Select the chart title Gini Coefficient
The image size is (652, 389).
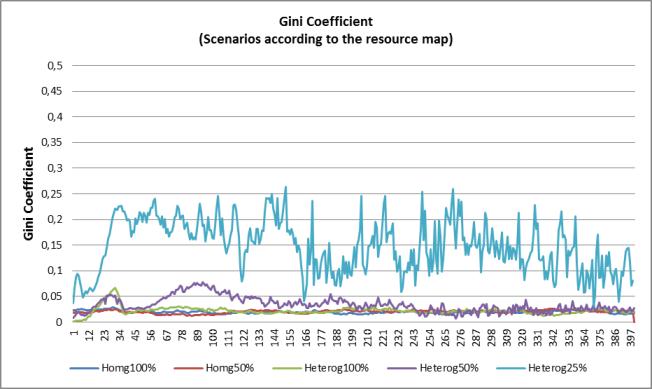tap(326, 21)
